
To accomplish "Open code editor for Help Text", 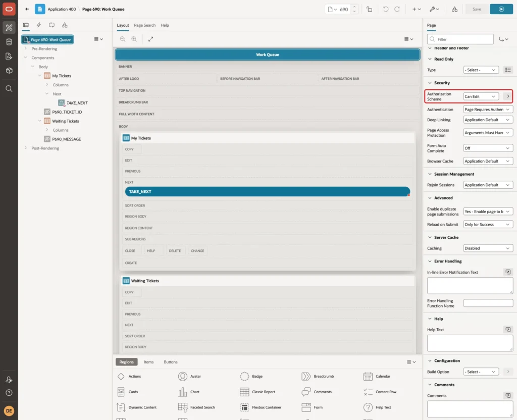I will (x=508, y=329).
